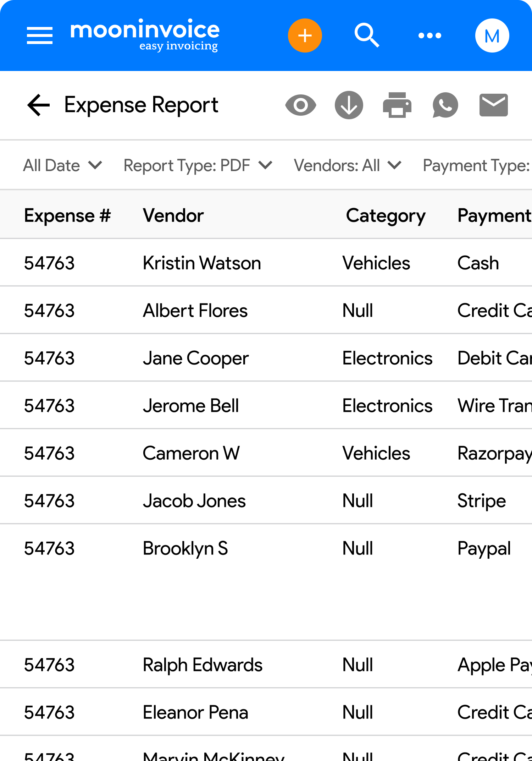Screen dimensions: 532x761
Task: Open the Jane Cooper expense entry
Action: [x=196, y=358]
